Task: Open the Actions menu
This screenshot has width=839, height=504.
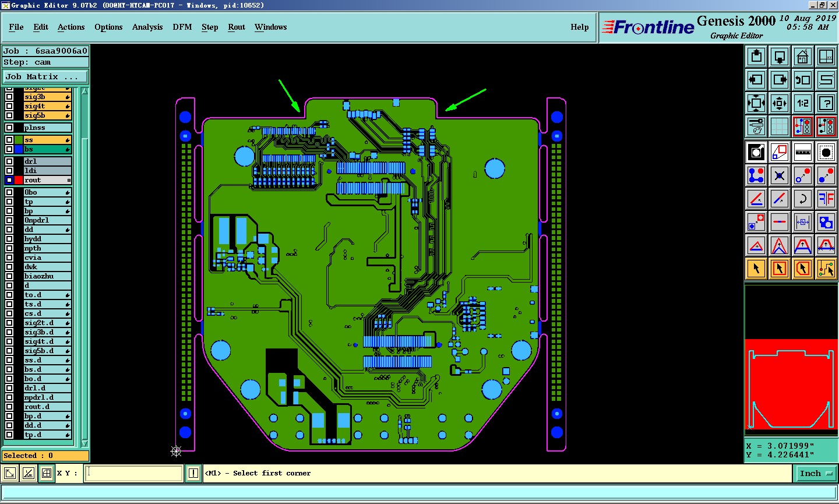Action: (71, 27)
